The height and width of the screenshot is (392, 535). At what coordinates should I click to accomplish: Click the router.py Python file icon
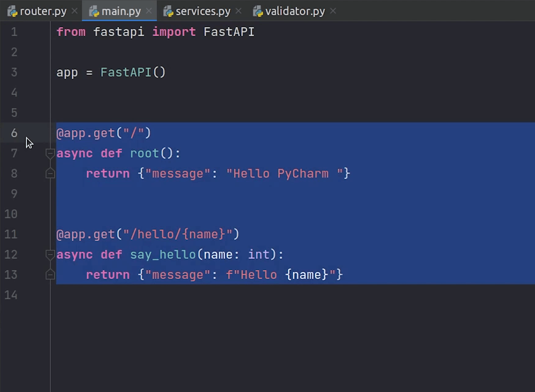12,12
